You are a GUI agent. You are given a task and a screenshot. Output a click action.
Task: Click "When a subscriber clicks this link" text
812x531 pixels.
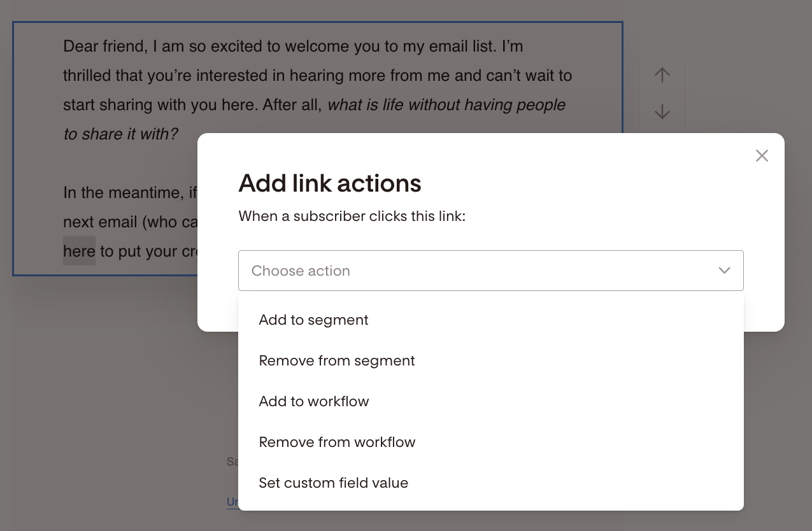[352, 216]
